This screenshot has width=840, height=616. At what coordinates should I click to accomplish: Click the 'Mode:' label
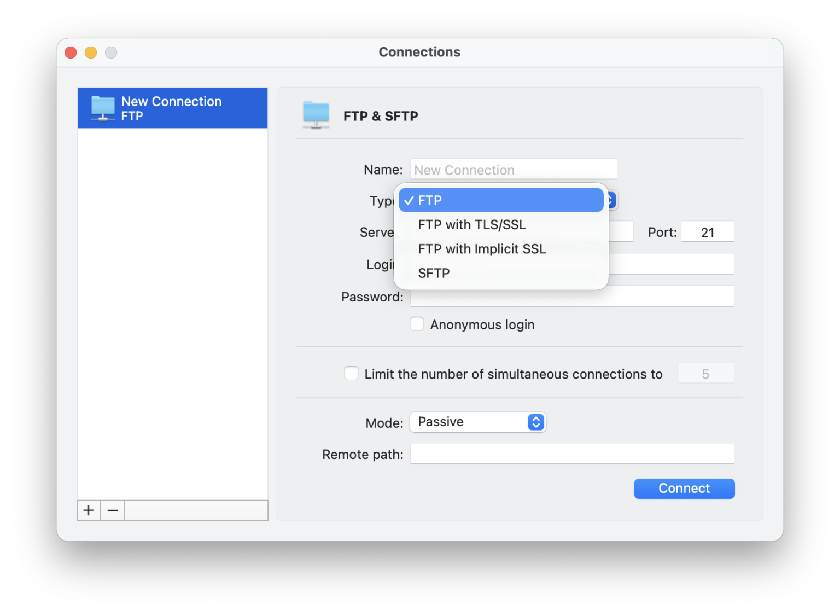pyautogui.click(x=384, y=423)
